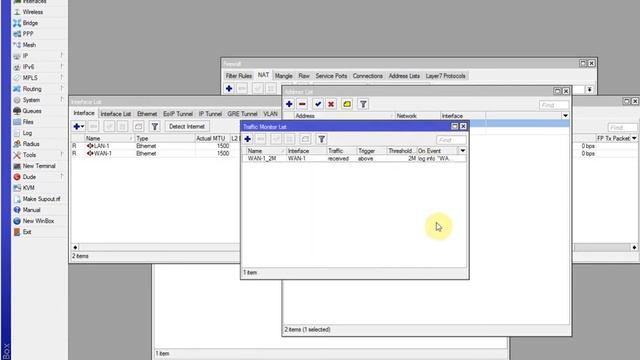Remove entry in Traffic Monitor List
This screenshot has height=360, width=640.
(x=260, y=139)
